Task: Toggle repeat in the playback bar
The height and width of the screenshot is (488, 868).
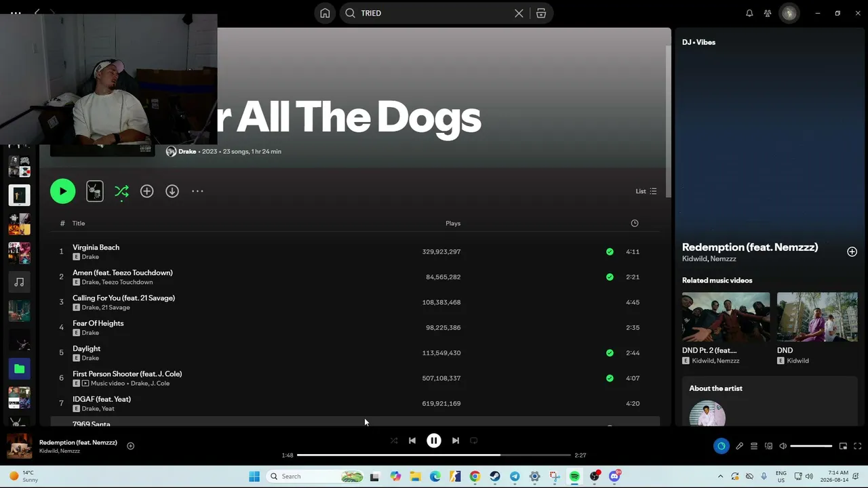Action: click(474, 441)
